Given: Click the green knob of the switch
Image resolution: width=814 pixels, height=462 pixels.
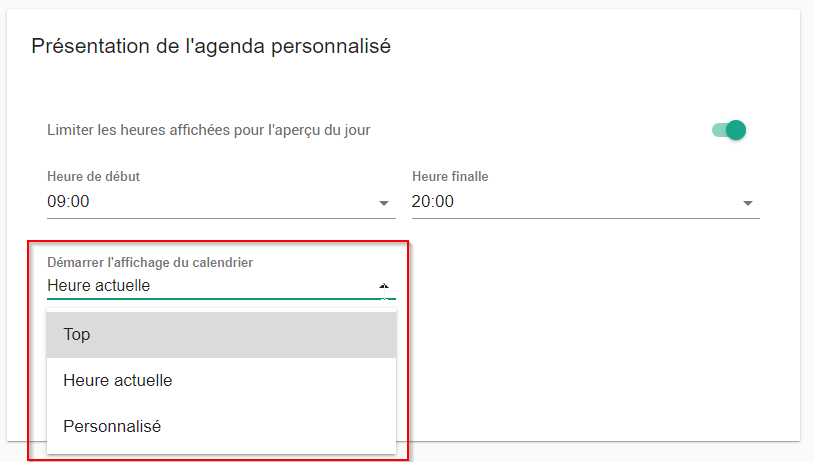Looking at the screenshot, I should tap(736, 130).
